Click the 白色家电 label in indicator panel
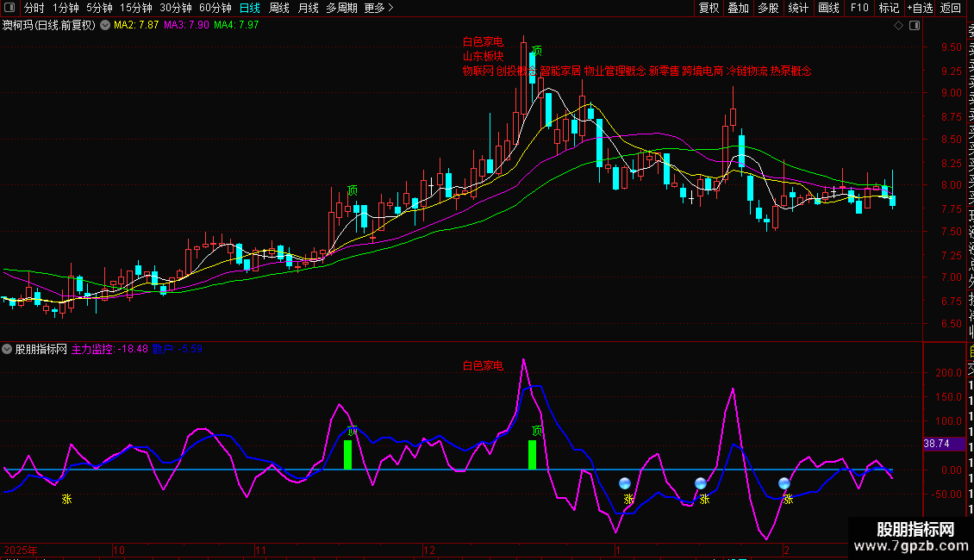Viewport: 974px width, 560px height. pos(483,365)
